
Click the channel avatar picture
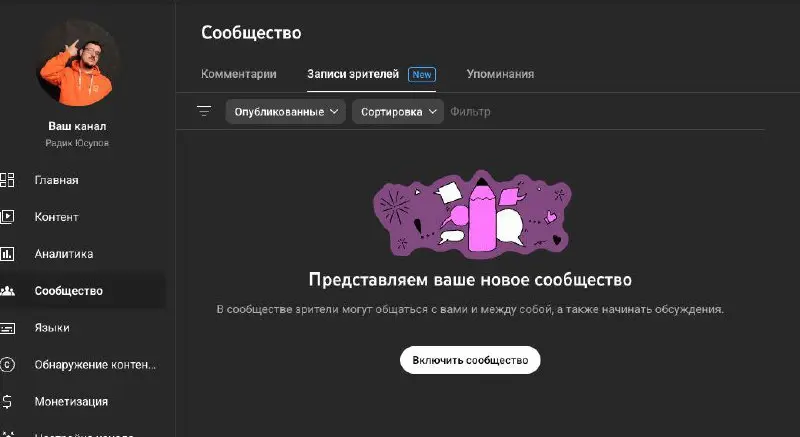pos(78,64)
